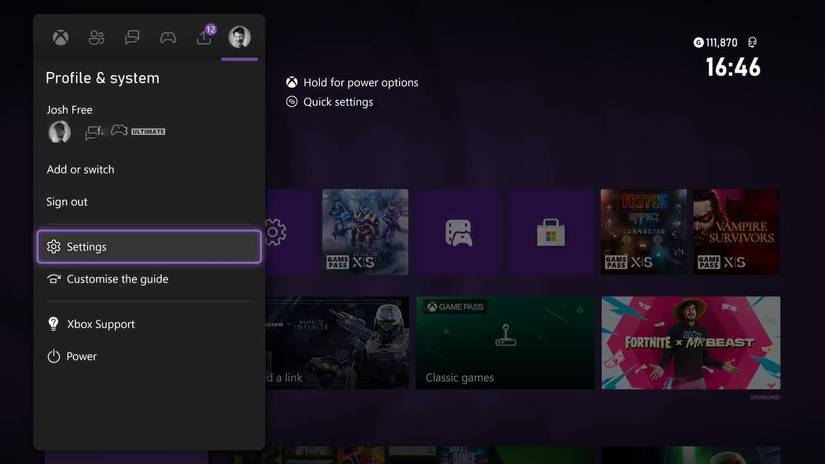Click the Xbox button icon beside power options
Screen dimensions: 825x464
(x=291, y=82)
